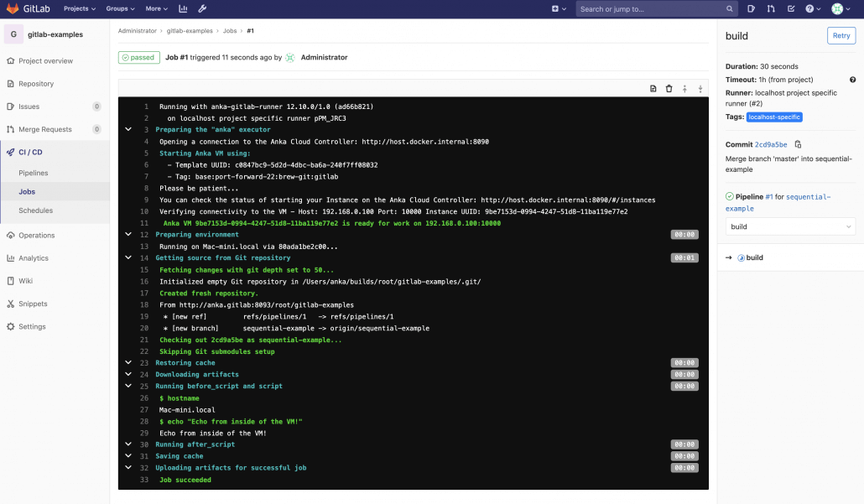Erase the job log with trash icon
Viewport: 864px width, 504px height.
669,89
